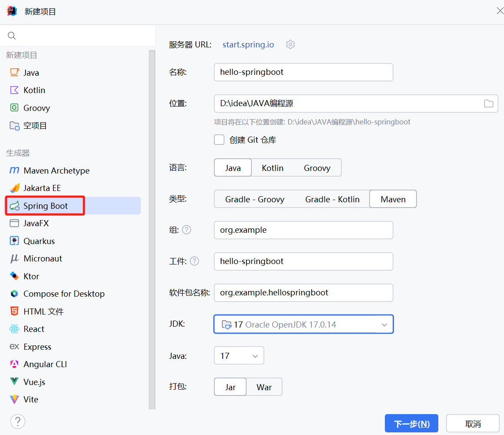Click the help question mark icon beside 组
Image resolution: width=504 pixels, height=435 pixels.
(187, 230)
